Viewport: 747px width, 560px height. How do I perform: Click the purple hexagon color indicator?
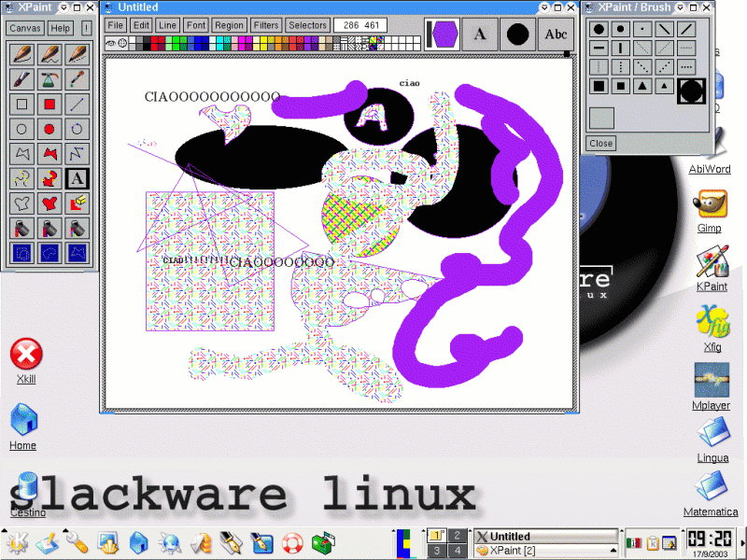click(x=442, y=35)
